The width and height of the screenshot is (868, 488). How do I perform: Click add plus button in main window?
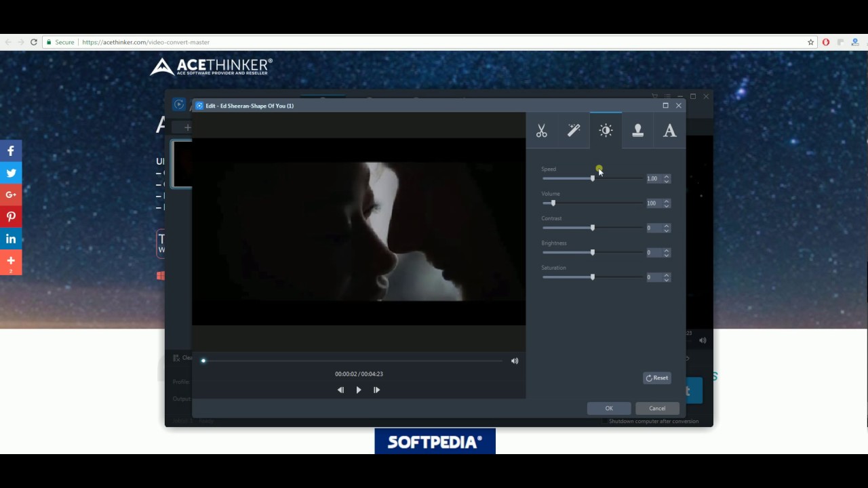point(188,127)
